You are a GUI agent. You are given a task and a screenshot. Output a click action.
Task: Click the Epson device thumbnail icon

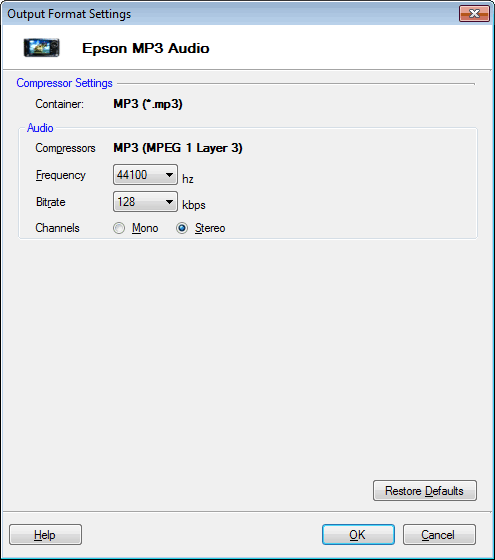pyautogui.click(x=41, y=48)
